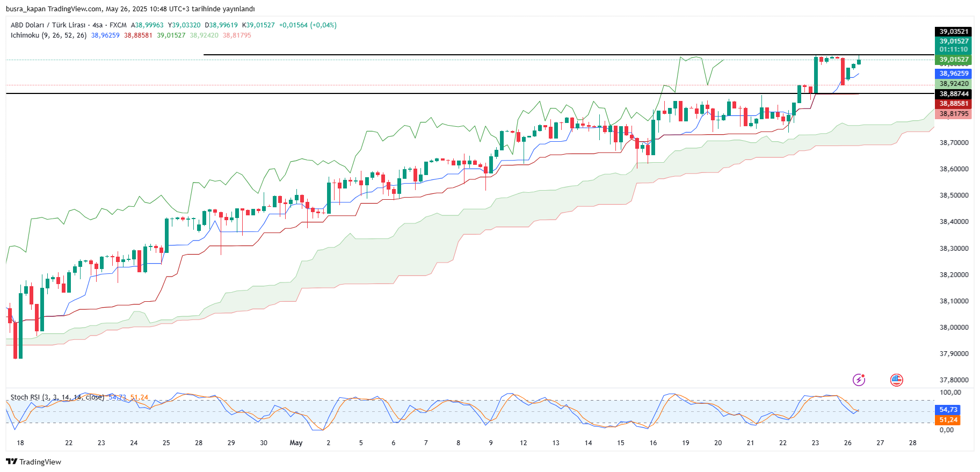The width and height of the screenshot is (980, 472).
Task: Click the 26 date on the time axis
Action: pos(847,443)
